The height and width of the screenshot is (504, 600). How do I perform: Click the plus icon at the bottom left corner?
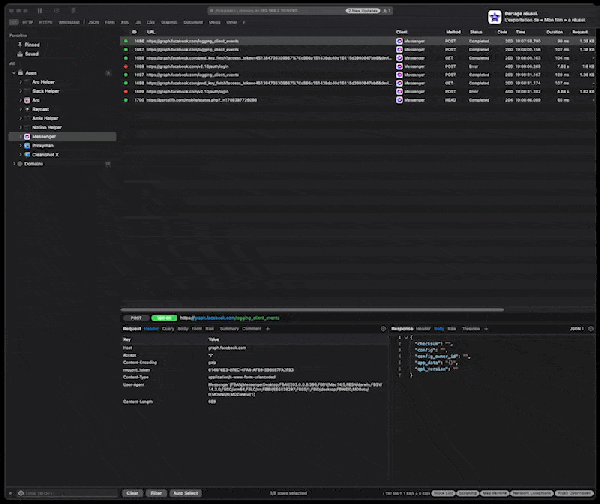[x=10, y=493]
